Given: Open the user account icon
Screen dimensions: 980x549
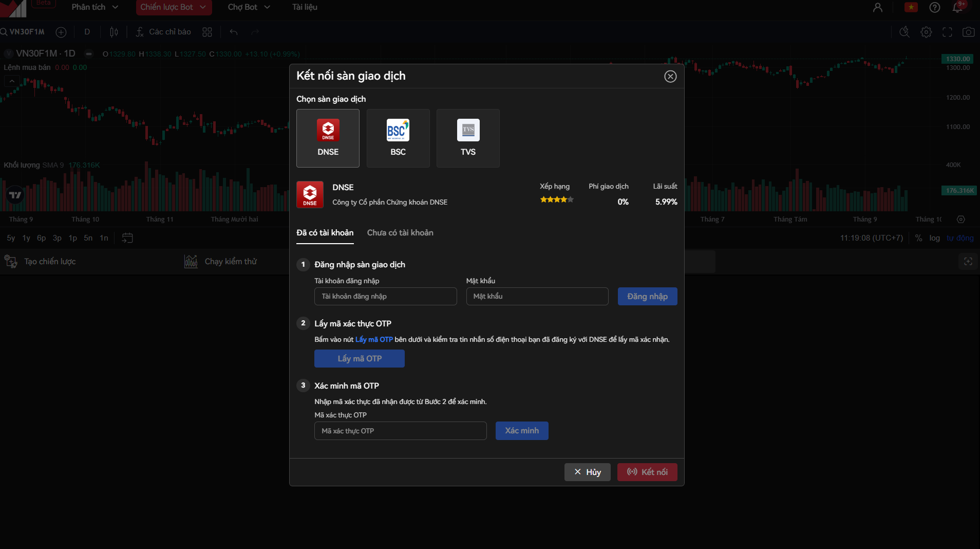Looking at the screenshot, I should pyautogui.click(x=878, y=7).
